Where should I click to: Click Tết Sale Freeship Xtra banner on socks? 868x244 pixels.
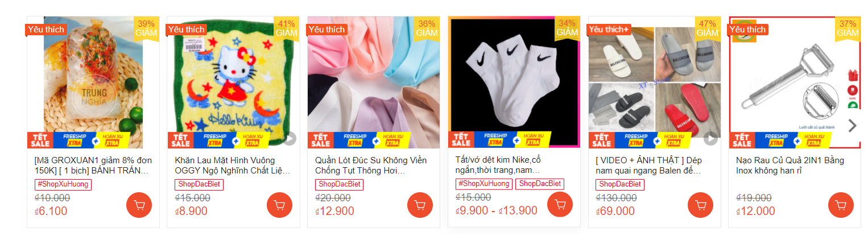click(499, 139)
